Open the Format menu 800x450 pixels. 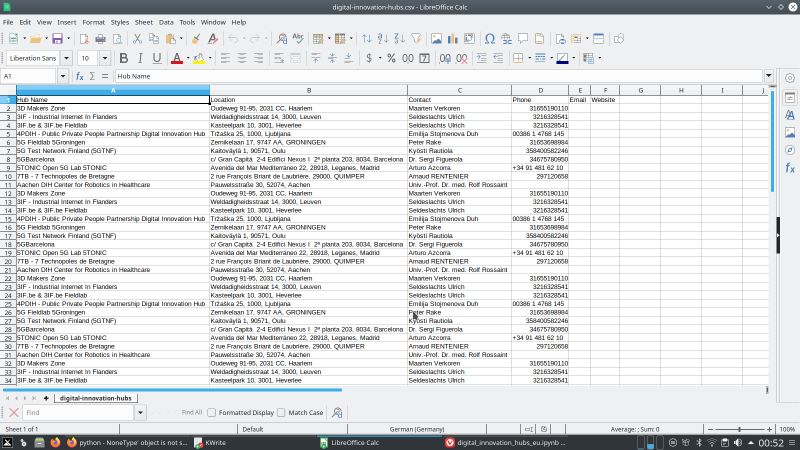pyautogui.click(x=93, y=22)
